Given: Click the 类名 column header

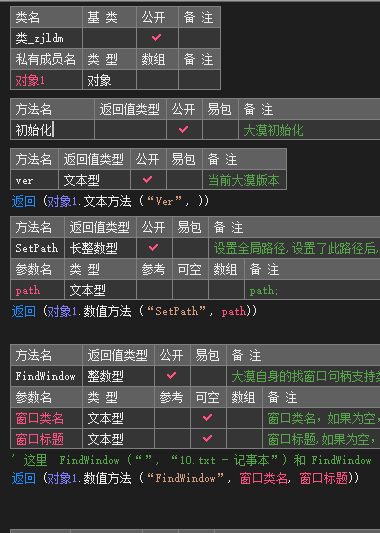Looking at the screenshot, I should click(x=47, y=17).
